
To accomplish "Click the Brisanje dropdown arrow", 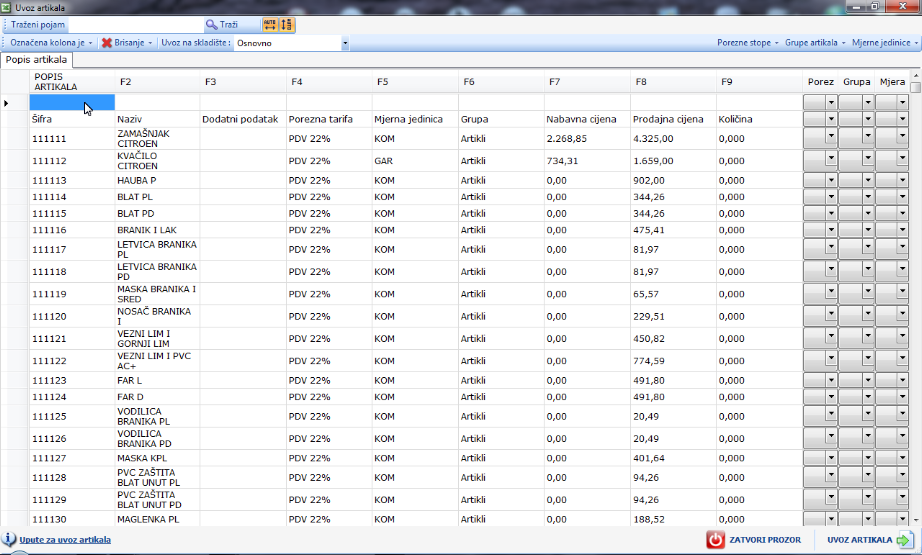I will click(150, 43).
